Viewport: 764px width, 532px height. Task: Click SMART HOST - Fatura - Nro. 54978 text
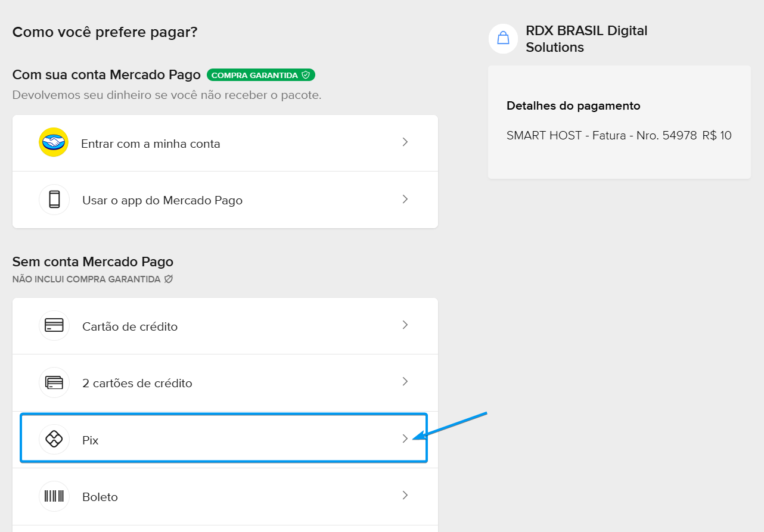pos(602,136)
